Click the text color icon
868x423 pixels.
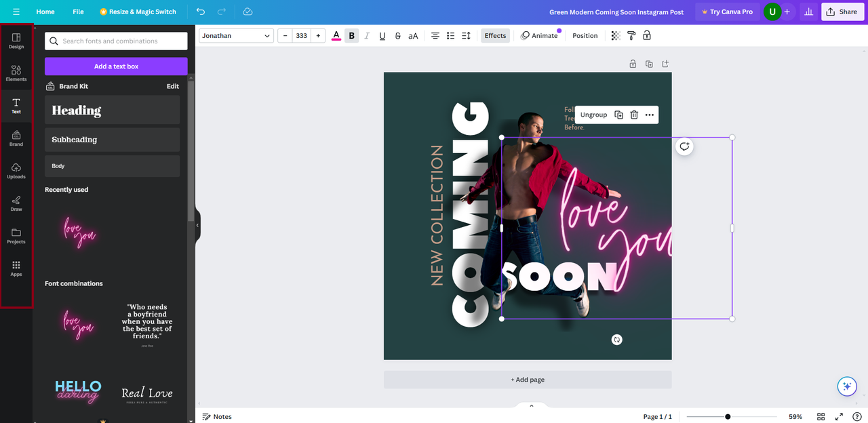pyautogui.click(x=336, y=36)
